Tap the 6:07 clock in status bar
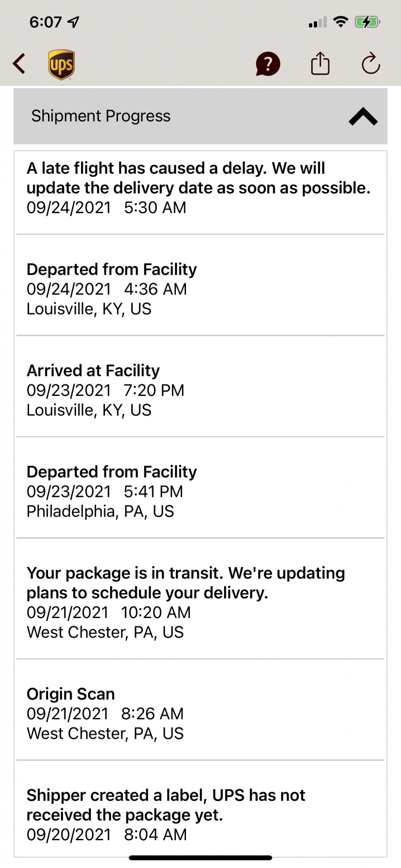Viewport: 401px width, 868px height. [x=46, y=22]
